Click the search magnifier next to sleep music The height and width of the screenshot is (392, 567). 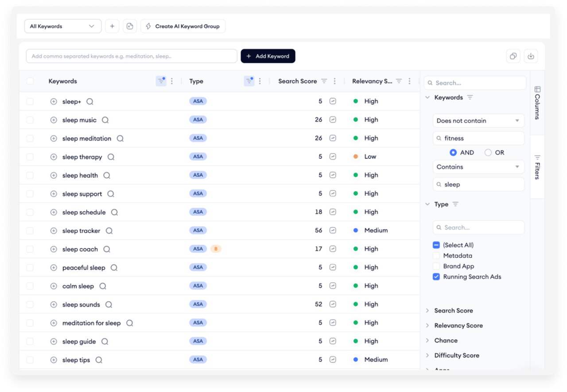coord(105,120)
